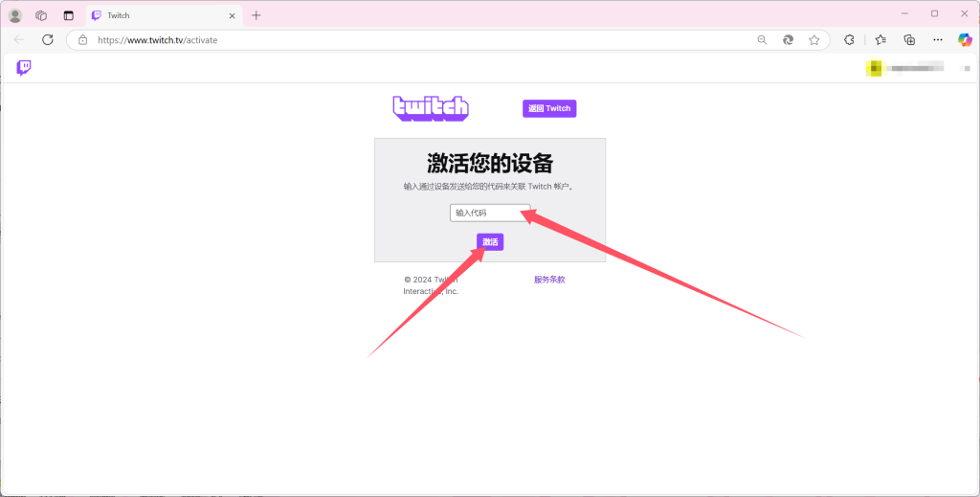
Task: Open the Settings and more ellipsis menu
Action: 937,40
